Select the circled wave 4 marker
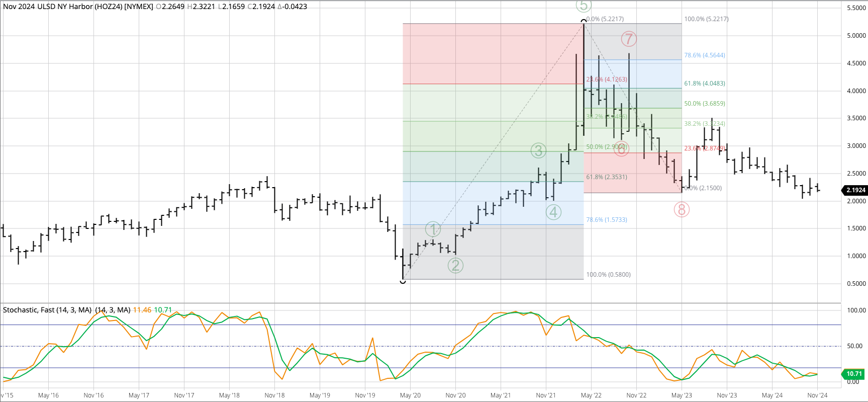The width and height of the screenshot is (868, 402). coord(553,212)
